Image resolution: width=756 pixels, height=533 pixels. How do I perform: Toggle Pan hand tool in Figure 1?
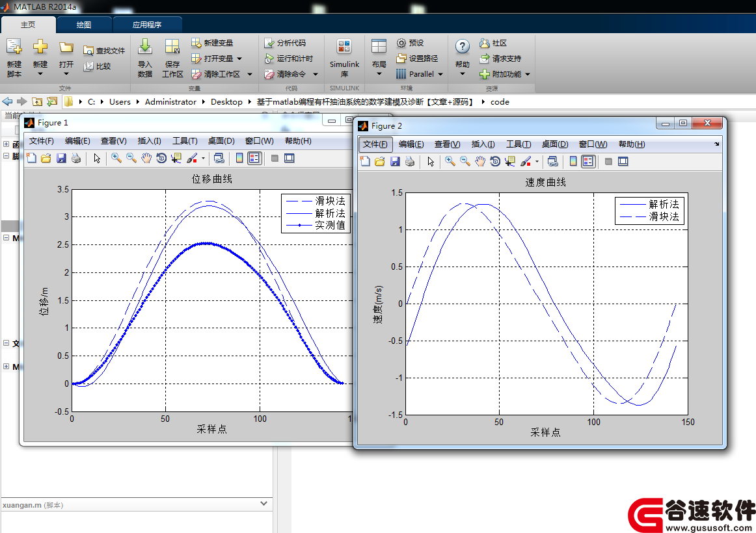point(146,159)
